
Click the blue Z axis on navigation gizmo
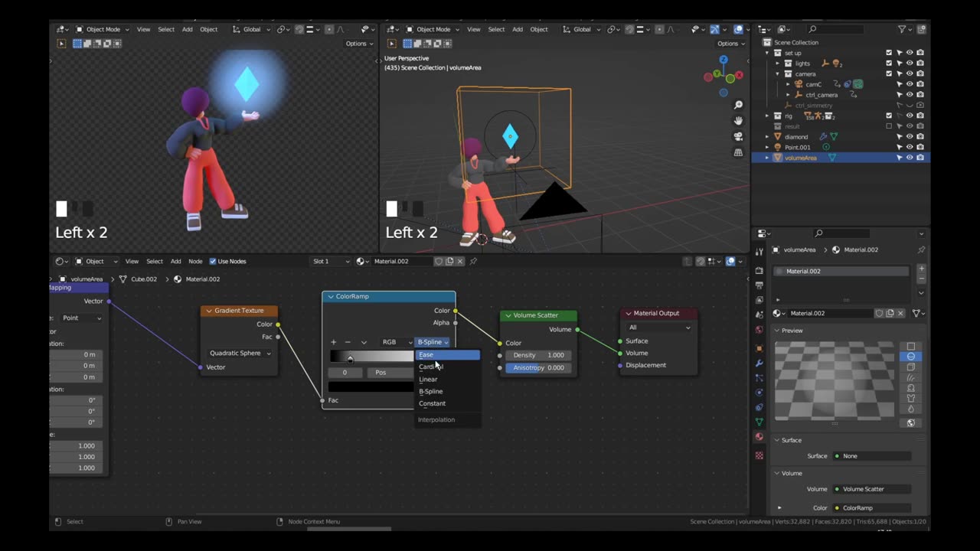(x=724, y=60)
